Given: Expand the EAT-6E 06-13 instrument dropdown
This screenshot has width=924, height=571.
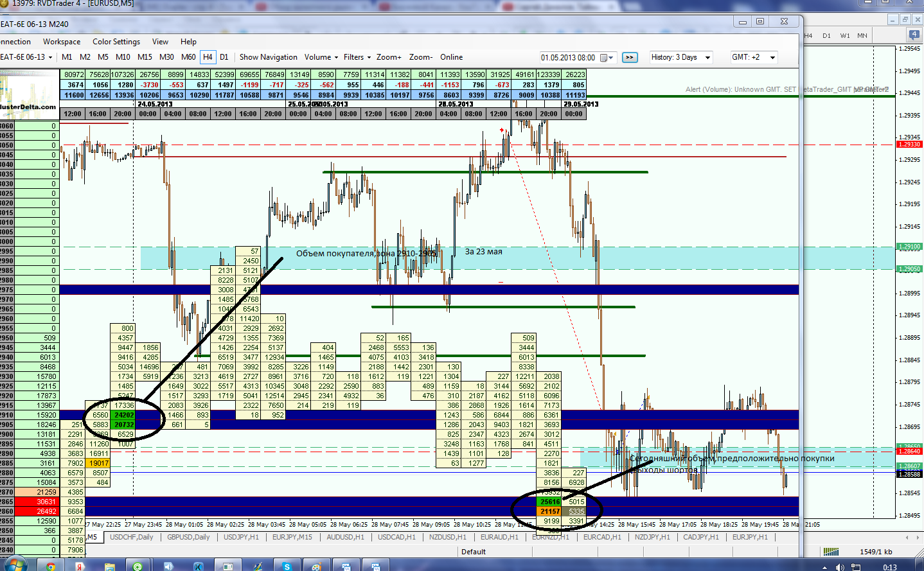Looking at the screenshot, I should [50, 57].
